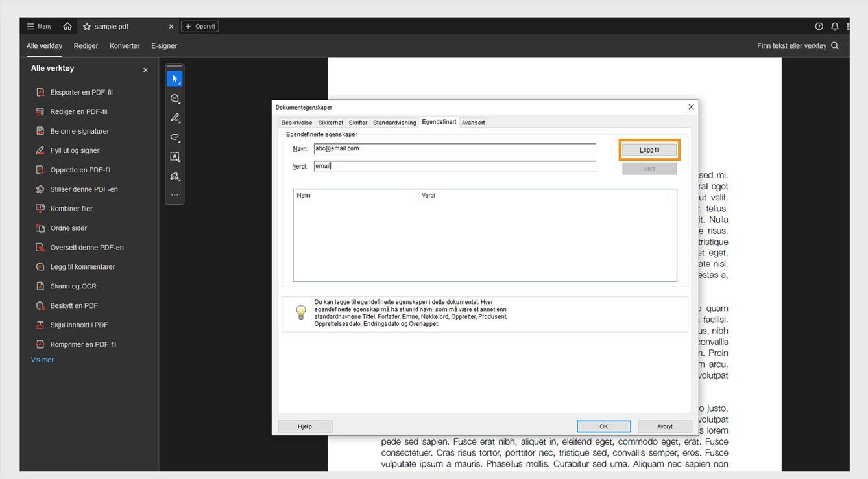Image resolution: width=868 pixels, height=479 pixels.
Task: Click Eksporter en PDF-fil icon
Action: click(x=40, y=92)
